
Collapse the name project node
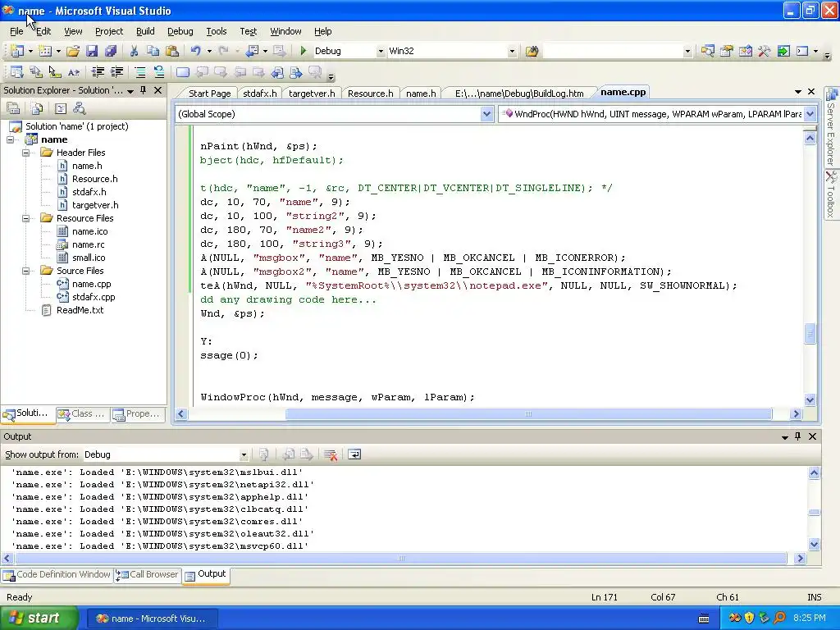10,139
